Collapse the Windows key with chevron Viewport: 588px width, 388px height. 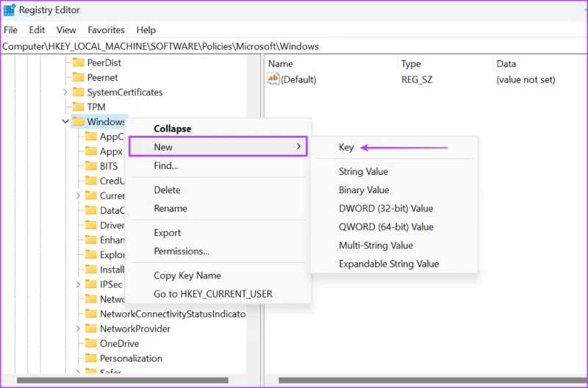(65, 121)
